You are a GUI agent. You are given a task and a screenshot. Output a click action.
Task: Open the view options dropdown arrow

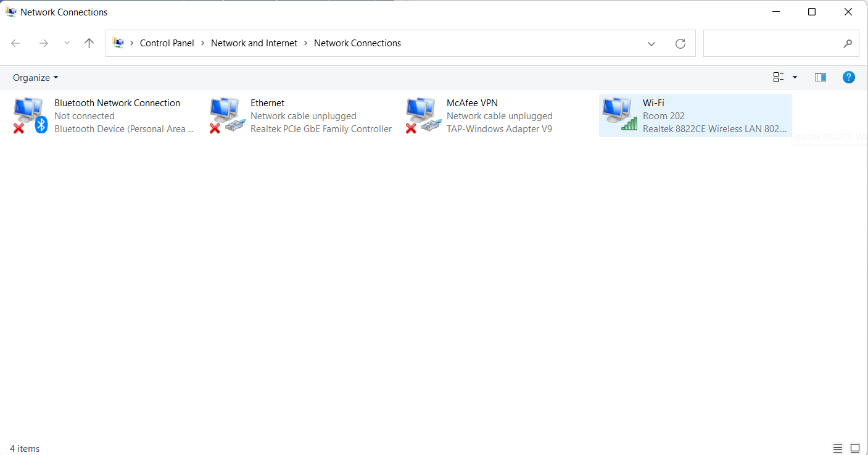(x=795, y=77)
